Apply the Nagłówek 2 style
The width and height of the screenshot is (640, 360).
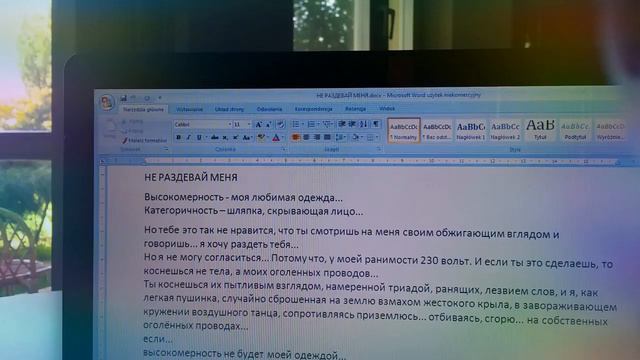pos(505,131)
